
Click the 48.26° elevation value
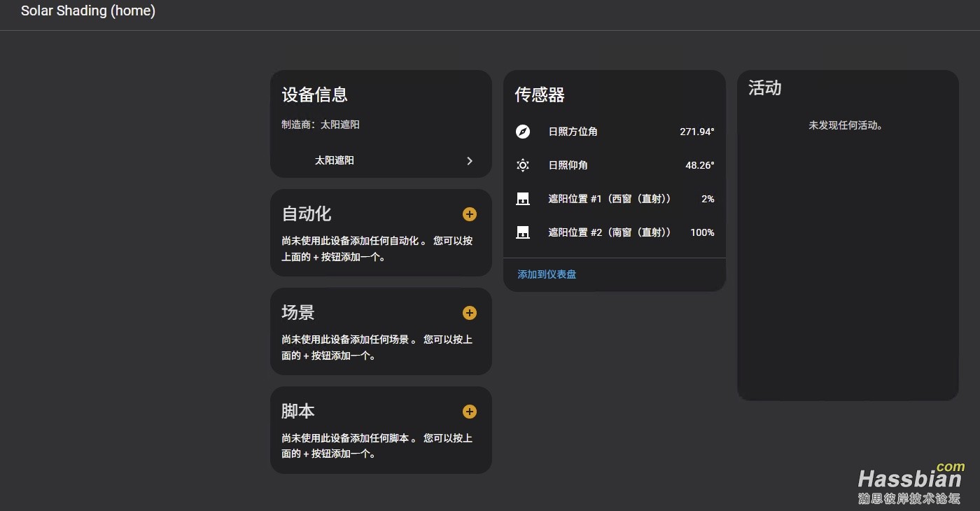[x=700, y=165]
